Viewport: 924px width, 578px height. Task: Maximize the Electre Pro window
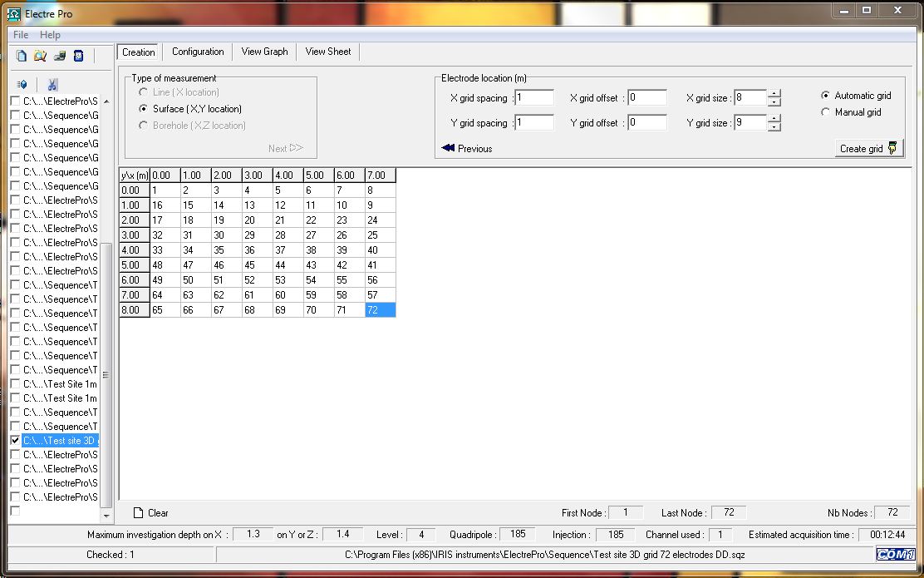pyautogui.click(x=866, y=10)
